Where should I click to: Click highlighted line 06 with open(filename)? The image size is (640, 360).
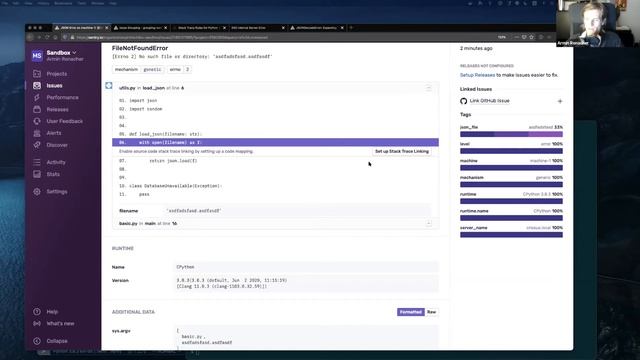pos(276,142)
